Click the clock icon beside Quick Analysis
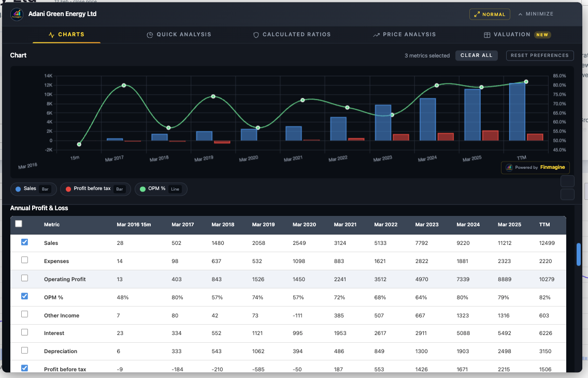 point(150,35)
